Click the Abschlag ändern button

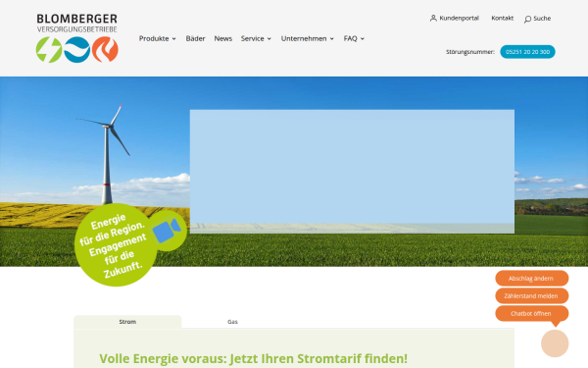pos(532,279)
